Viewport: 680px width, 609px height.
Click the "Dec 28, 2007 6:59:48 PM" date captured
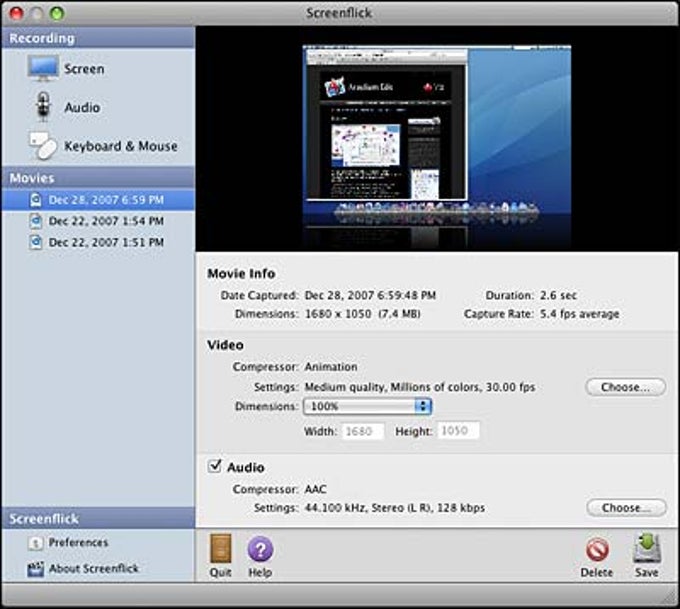pyautogui.click(x=370, y=295)
